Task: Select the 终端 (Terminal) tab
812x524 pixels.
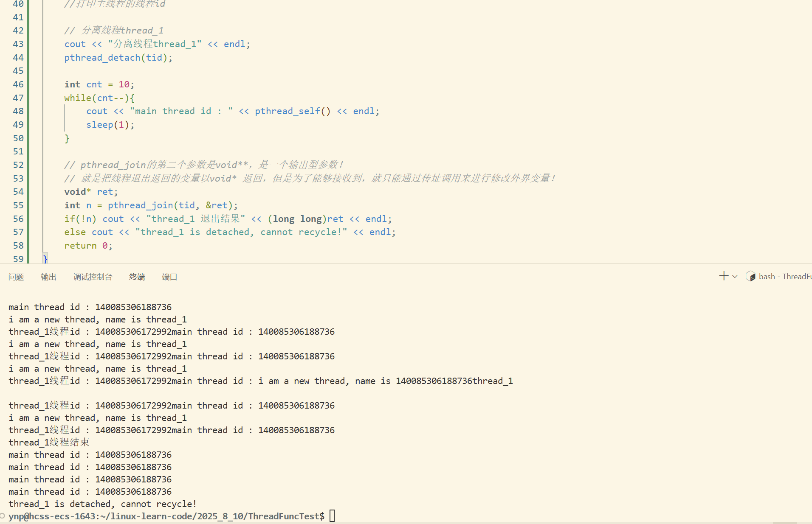Action: point(137,277)
